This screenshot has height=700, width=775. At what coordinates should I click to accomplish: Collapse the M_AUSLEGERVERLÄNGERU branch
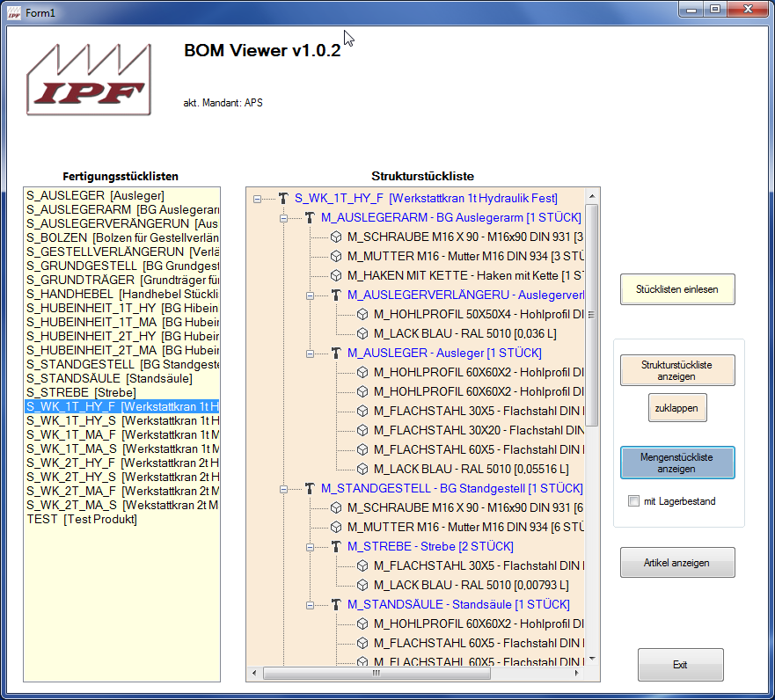click(x=310, y=295)
